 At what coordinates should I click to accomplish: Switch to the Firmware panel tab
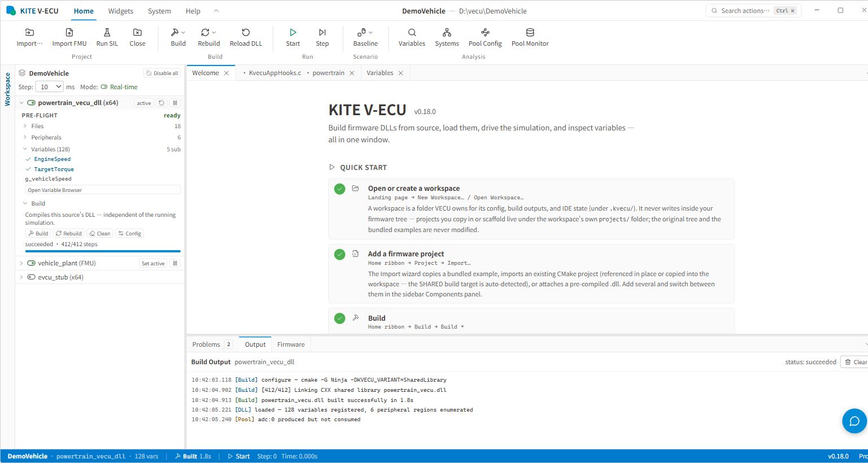coord(291,344)
